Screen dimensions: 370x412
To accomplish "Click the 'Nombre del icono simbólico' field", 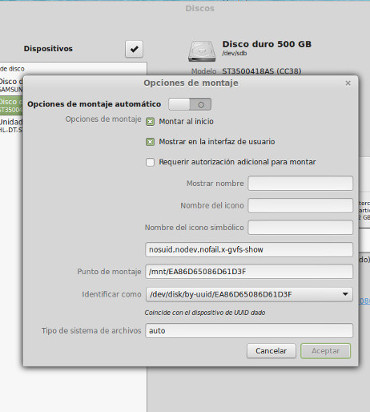I will click(x=300, y=227).
